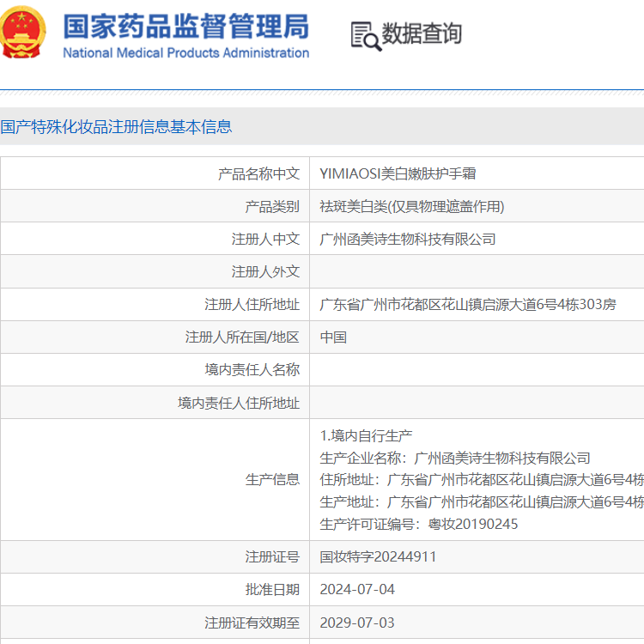Image resolution: width=644 pixels, height=644 pixels.
Task: Select the 生产地址 line in production info
Action: click(482, 502)
